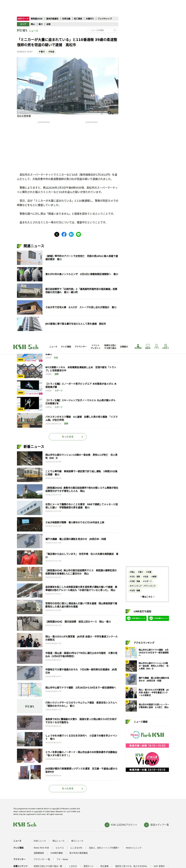Image resolution: width=186 pixels, height=868 pixels.
Task: Open ヒルペコ link in the footer
Action: [59, 848]
